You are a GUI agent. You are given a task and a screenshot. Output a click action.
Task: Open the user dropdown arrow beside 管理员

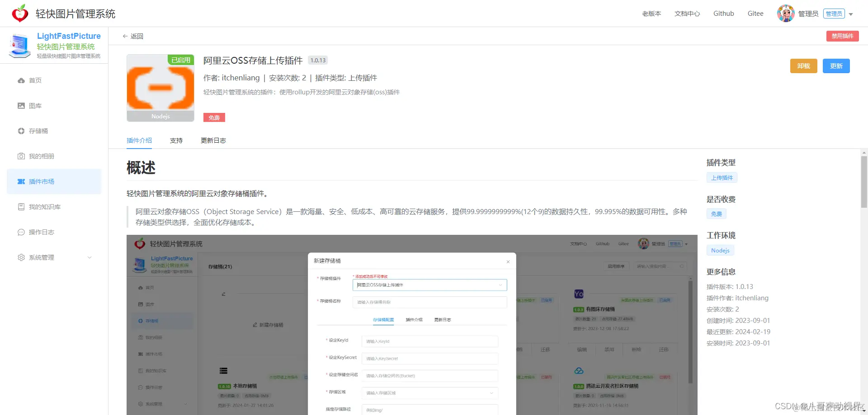click(851, 14)
